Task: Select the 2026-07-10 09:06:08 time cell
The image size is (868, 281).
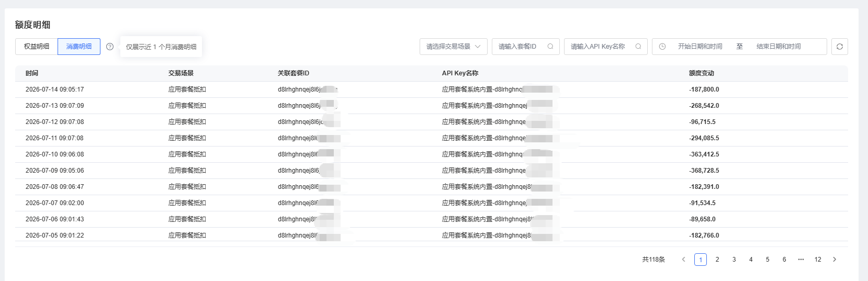Action: click(55, 154)
